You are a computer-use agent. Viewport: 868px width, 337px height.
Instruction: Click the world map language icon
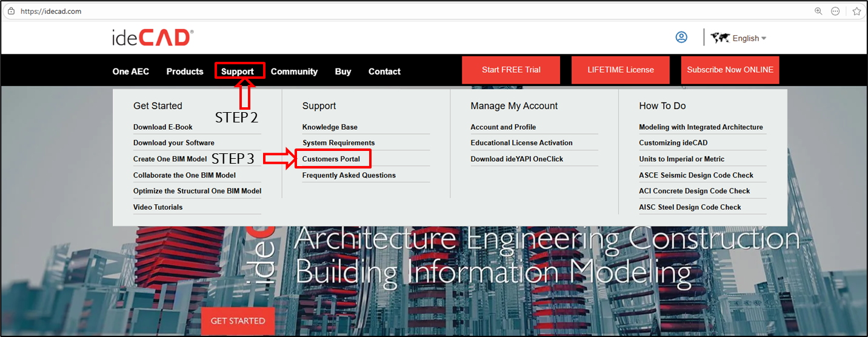coord(720,38)
